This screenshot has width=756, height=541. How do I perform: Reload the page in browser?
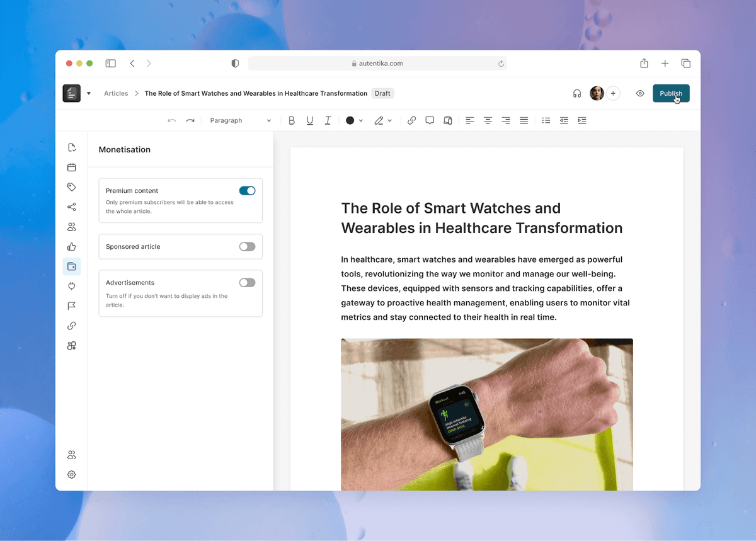tap(501, 64)
